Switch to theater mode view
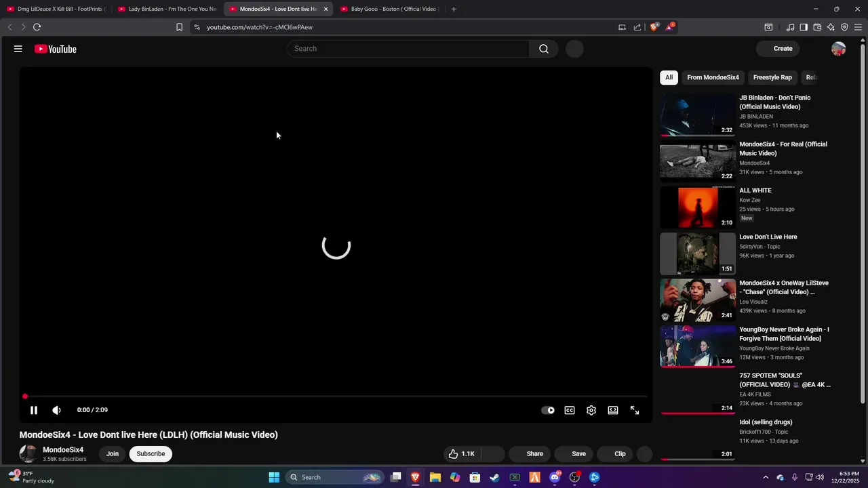The height and width of the screenshot is (488, 868). (x=613, y=410)
